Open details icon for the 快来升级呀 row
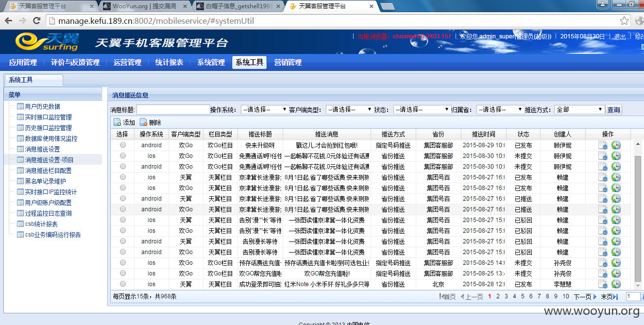Viewport: 644px width, 325px height. tap(603, 145)
